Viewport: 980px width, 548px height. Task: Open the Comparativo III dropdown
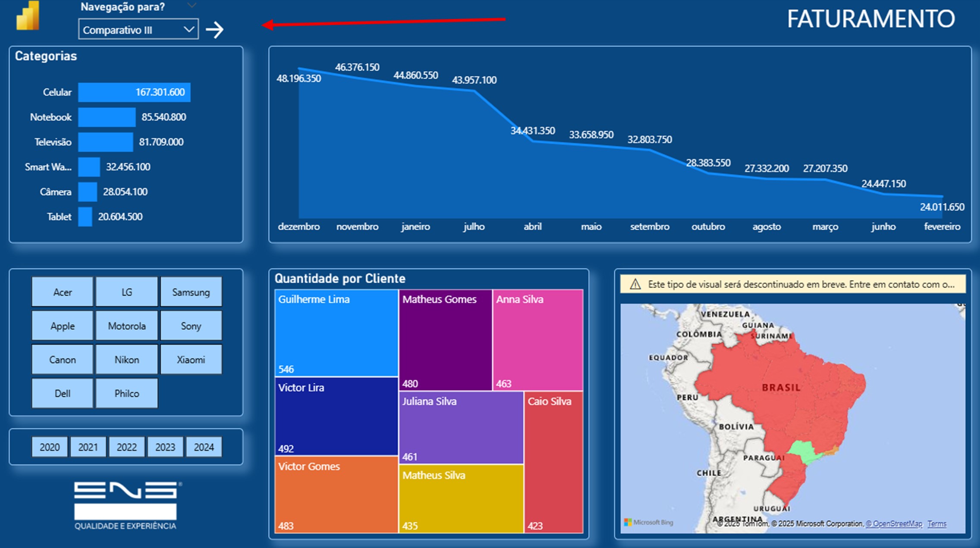click(x=138, y=30)
